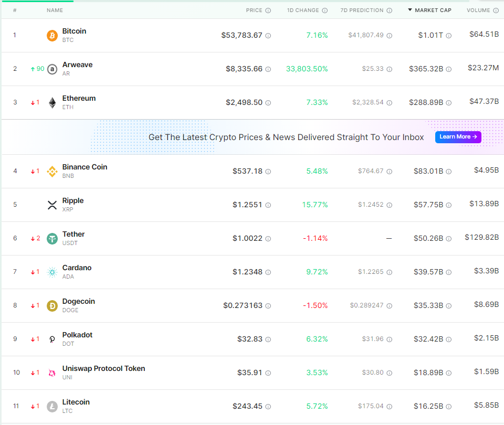Viewport: 504px width, 425px height.
Task: Click Ethereum volume $47.37B
Action: pyautogui.click(x=484, y=101)
